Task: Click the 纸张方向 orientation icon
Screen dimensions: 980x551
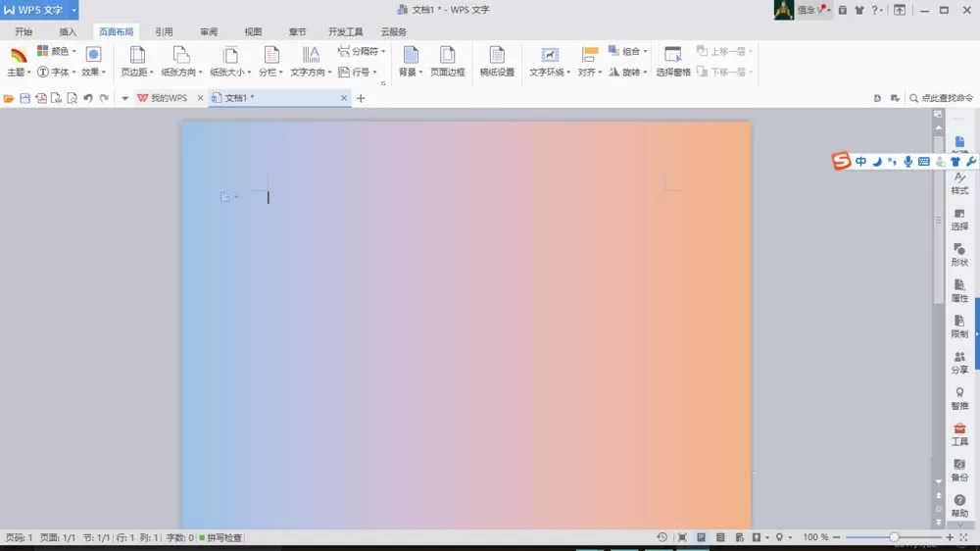Action: click(x=181, y=55)
